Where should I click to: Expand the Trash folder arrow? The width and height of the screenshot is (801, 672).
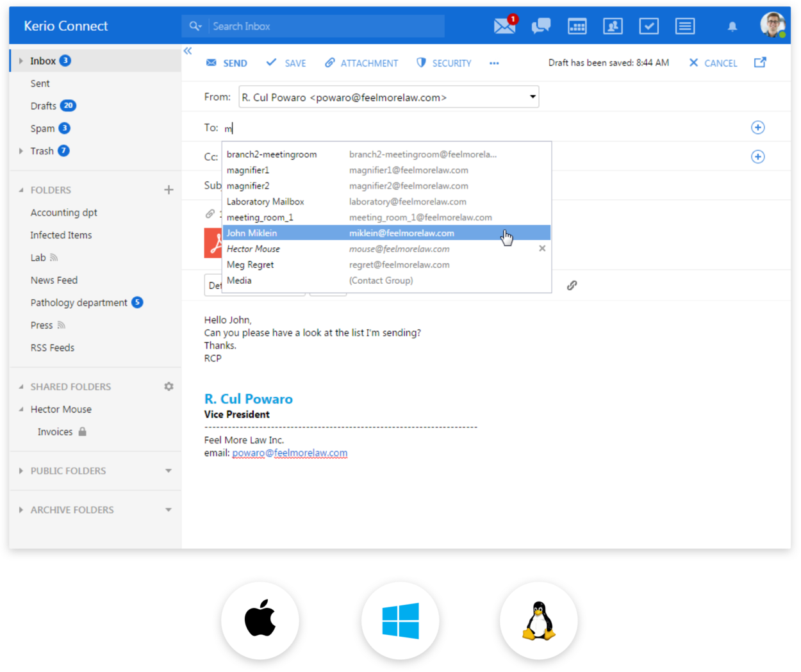click(21, 151)
